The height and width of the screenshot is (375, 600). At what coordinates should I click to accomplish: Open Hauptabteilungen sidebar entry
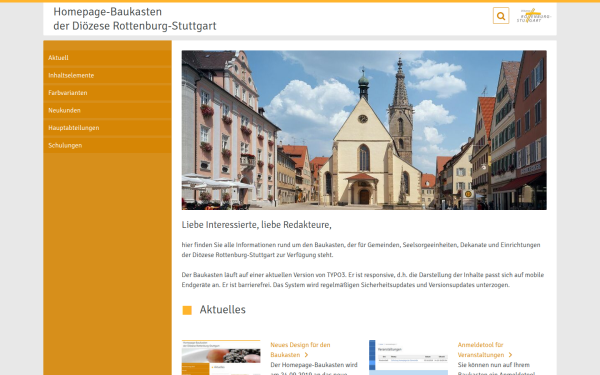pyautogui.click(x=108, y=128)
